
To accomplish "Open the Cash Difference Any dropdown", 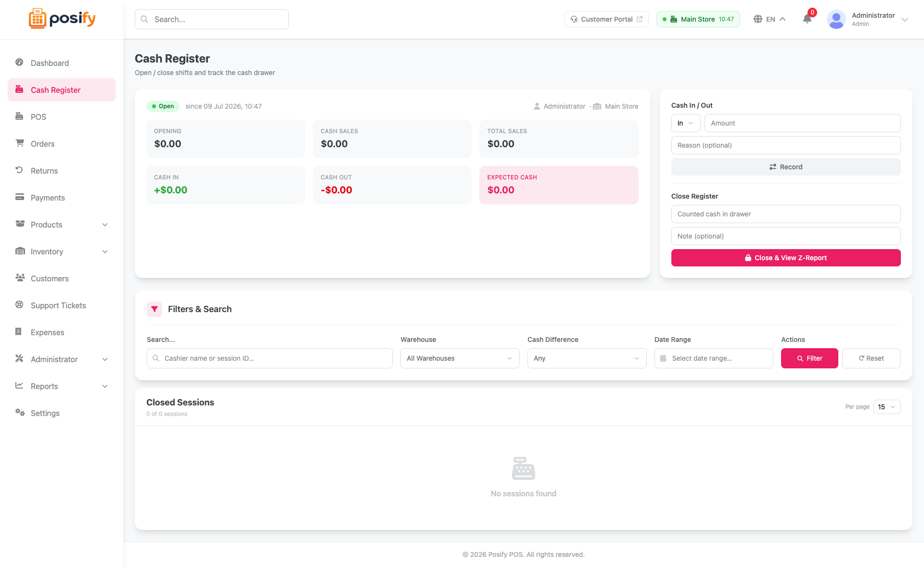I will (587, 358).
